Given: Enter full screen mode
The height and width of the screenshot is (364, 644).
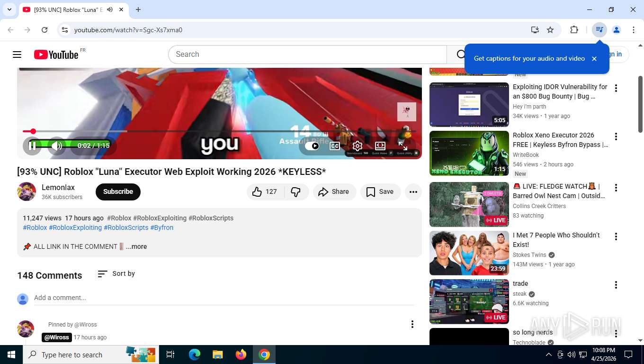Looking at the screenshot, I should click(x=403, y=146).
